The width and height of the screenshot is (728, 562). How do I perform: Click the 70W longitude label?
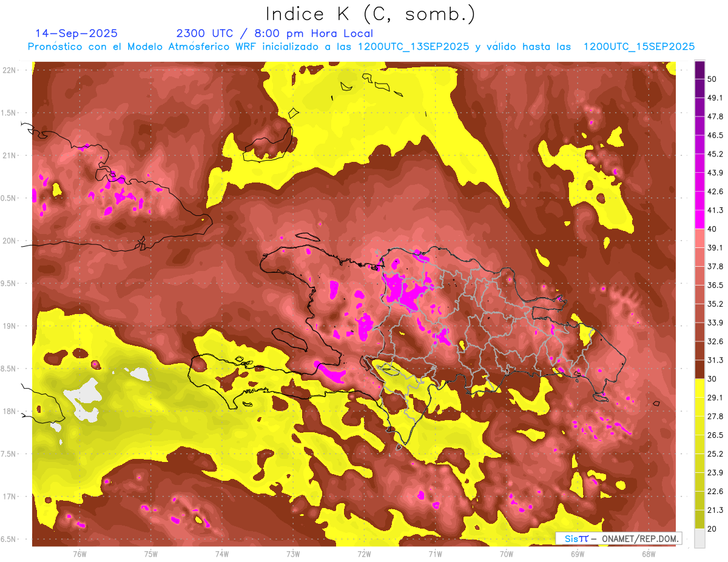coord(506,554)
